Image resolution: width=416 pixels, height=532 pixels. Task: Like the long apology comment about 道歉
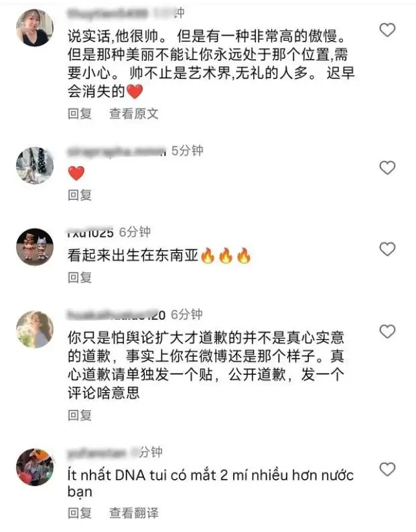[x=387, y=331]
